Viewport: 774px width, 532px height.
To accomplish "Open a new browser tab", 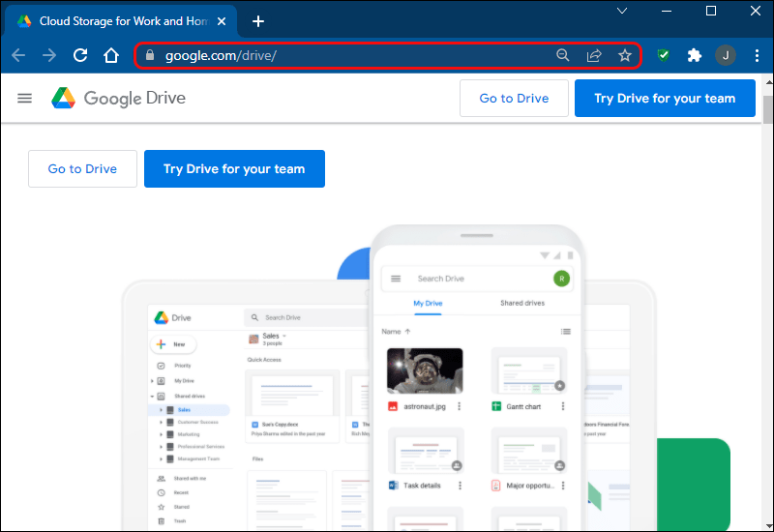I will 258,21.
